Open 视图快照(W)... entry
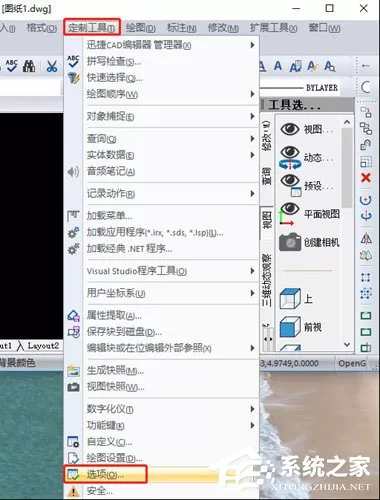The image size is (380, 500). (x=161, y=387)
